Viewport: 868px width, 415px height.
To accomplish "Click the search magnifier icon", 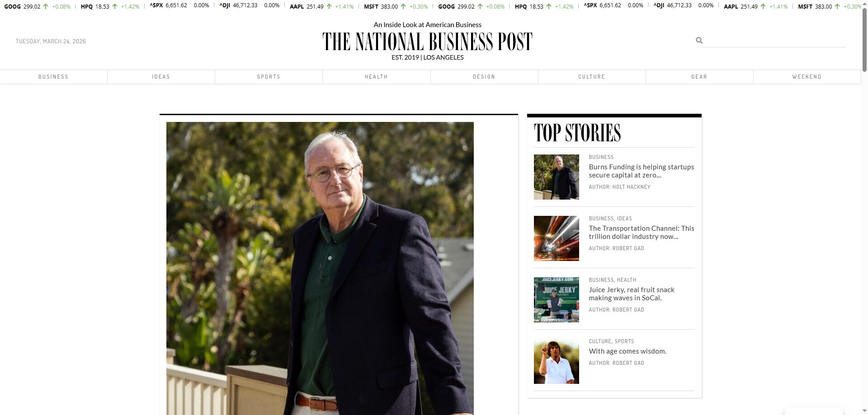I will [x=699, y=41].
